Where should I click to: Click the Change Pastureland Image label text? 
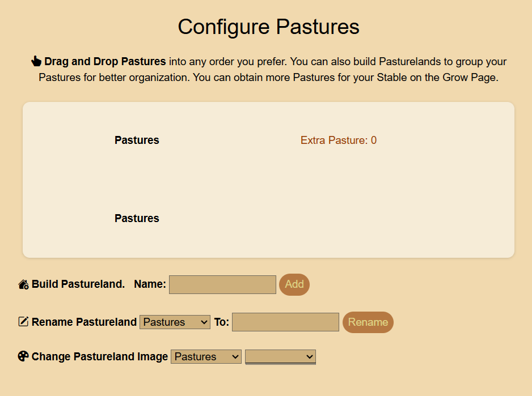click(x=100, y=356)
